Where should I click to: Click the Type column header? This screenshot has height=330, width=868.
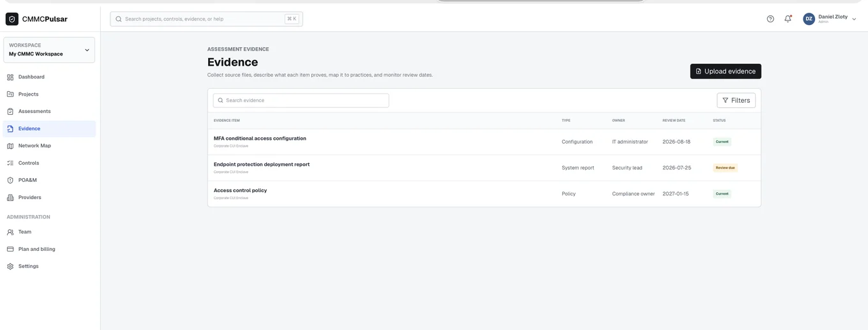[x=566, y=121]
